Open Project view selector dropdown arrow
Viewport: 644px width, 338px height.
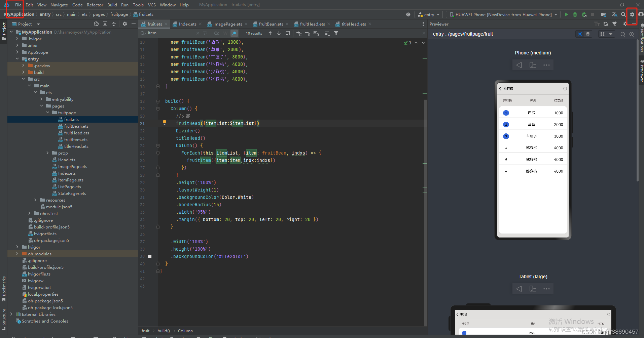pyautogui.click(x=38, y=24)
